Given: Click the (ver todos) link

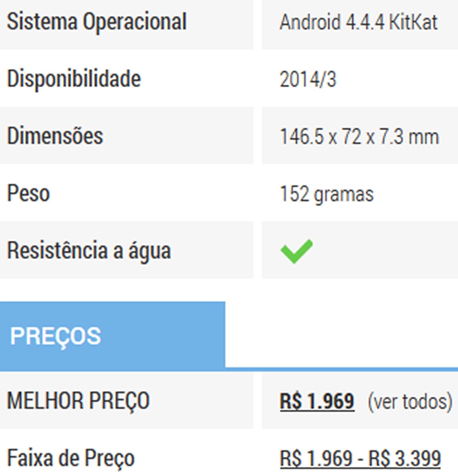Looking at the screenshot, I should (x=410, y=401).
